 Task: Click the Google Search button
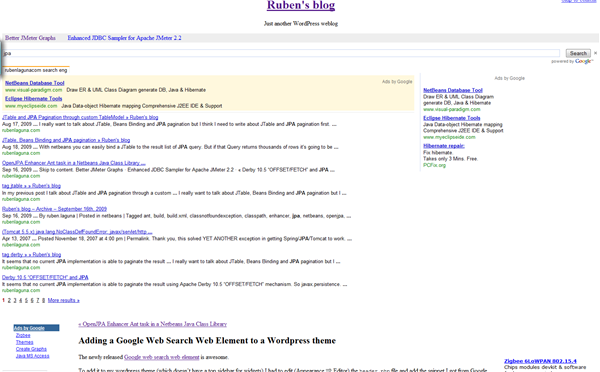click(578, 53)
